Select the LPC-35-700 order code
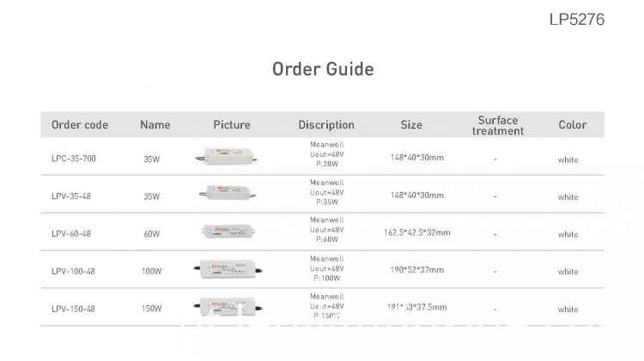Viewport: 644px width, 361px height. 74,159
